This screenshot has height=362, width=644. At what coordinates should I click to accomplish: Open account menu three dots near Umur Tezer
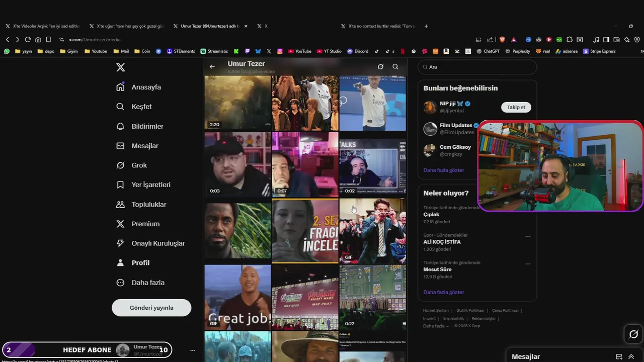coord(193,350)
